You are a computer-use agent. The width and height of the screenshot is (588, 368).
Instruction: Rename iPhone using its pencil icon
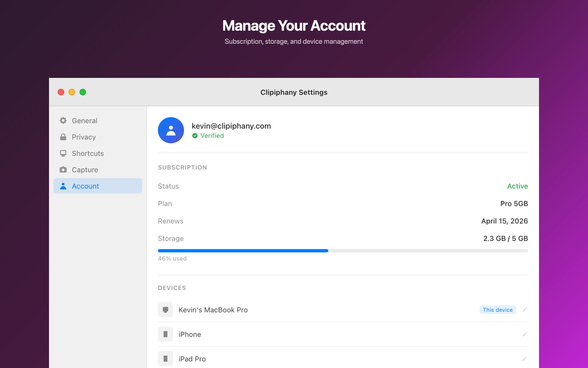[x=525, y=334]
